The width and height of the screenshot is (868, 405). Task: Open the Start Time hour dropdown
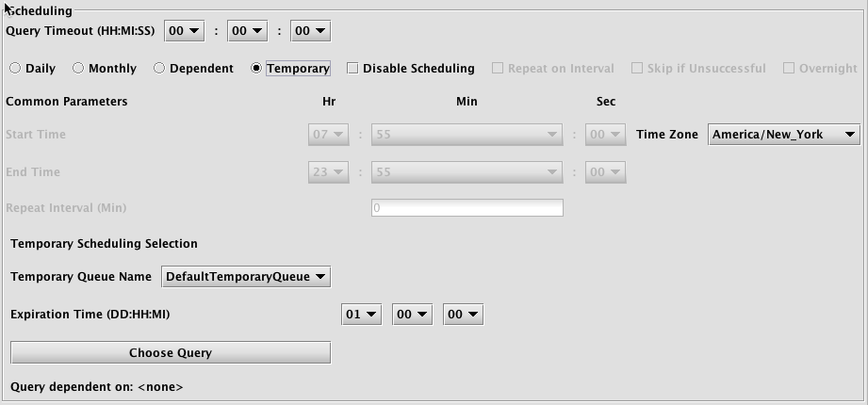tap(329, 135)
